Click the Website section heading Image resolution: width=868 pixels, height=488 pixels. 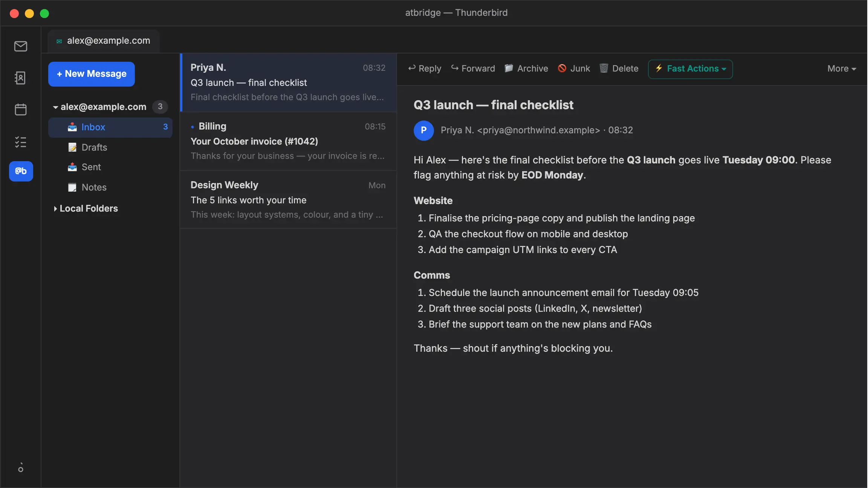[433, 201]
